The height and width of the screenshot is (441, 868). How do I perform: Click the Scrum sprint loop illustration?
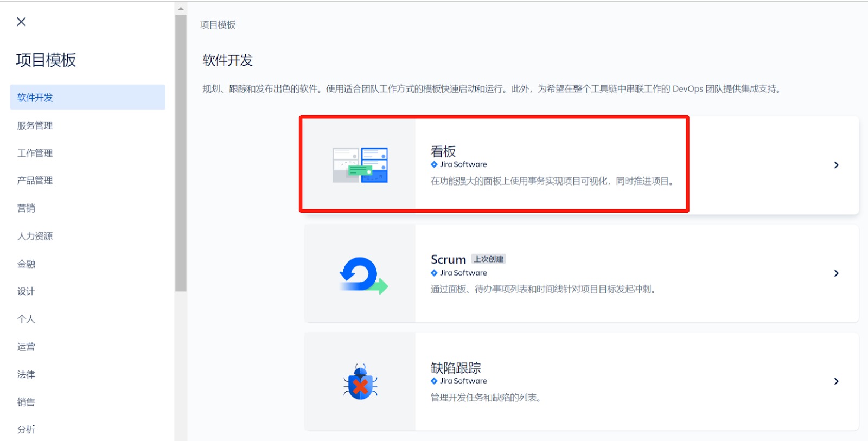coord(363,276)
